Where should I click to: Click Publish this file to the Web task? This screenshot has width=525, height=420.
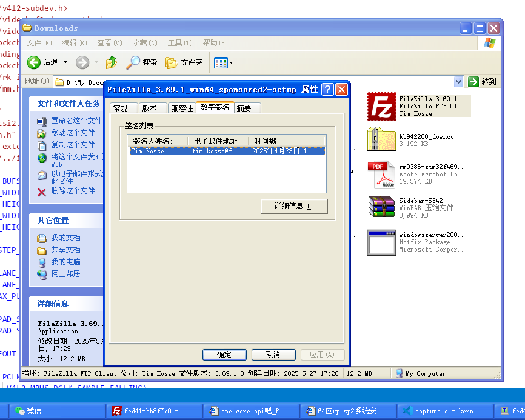coord(77,160)
